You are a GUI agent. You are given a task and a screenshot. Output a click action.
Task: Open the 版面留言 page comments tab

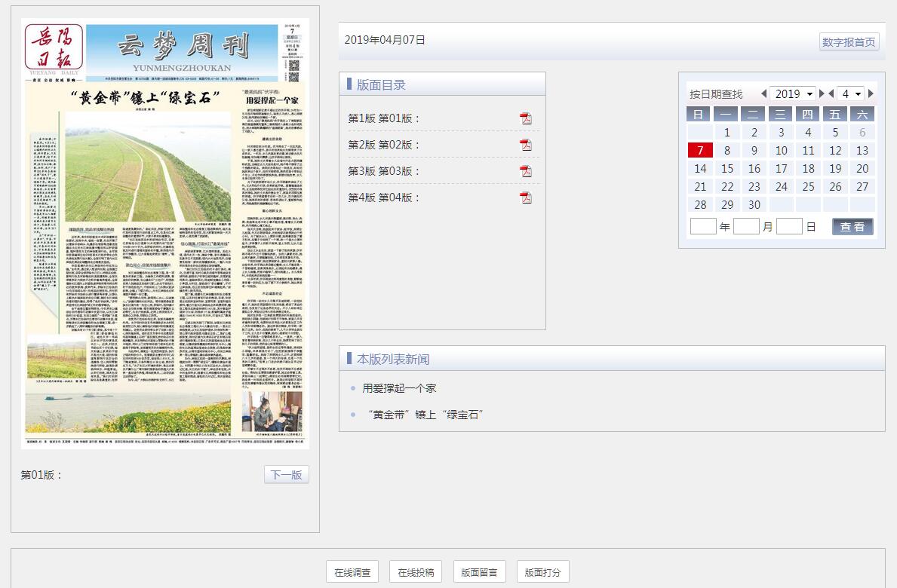479,572
